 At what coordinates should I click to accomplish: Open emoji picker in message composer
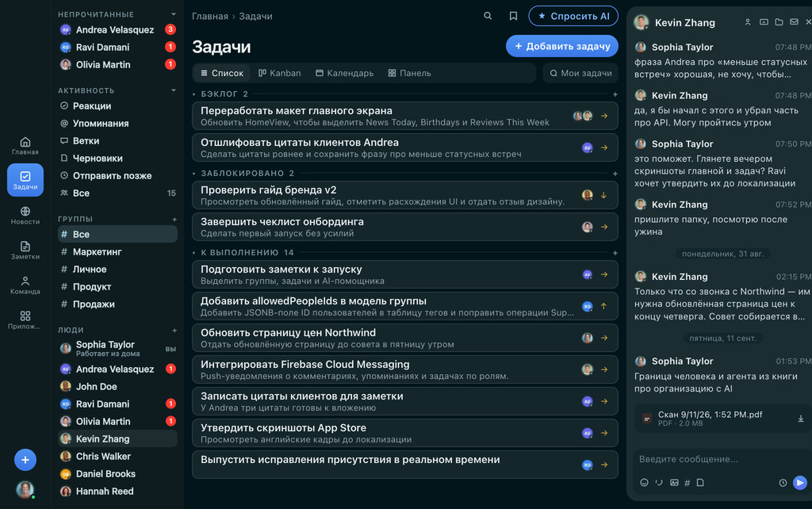pos(644,483)
